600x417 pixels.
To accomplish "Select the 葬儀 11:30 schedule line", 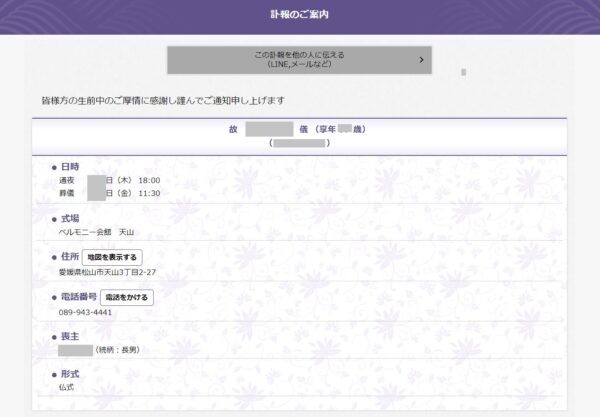I will tap(110, 193).
